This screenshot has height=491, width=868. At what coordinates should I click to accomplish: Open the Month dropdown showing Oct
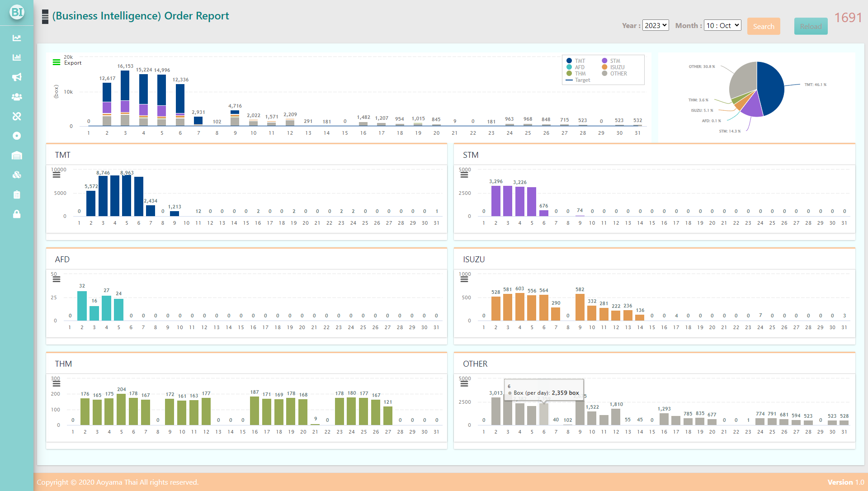pos(722,26)
